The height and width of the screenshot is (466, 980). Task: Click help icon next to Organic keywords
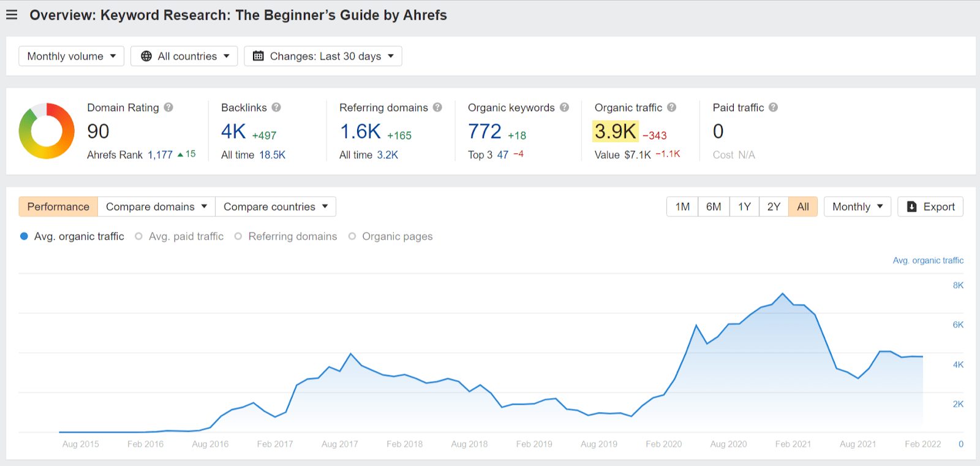pyautogui.click(x=564, y=107)
